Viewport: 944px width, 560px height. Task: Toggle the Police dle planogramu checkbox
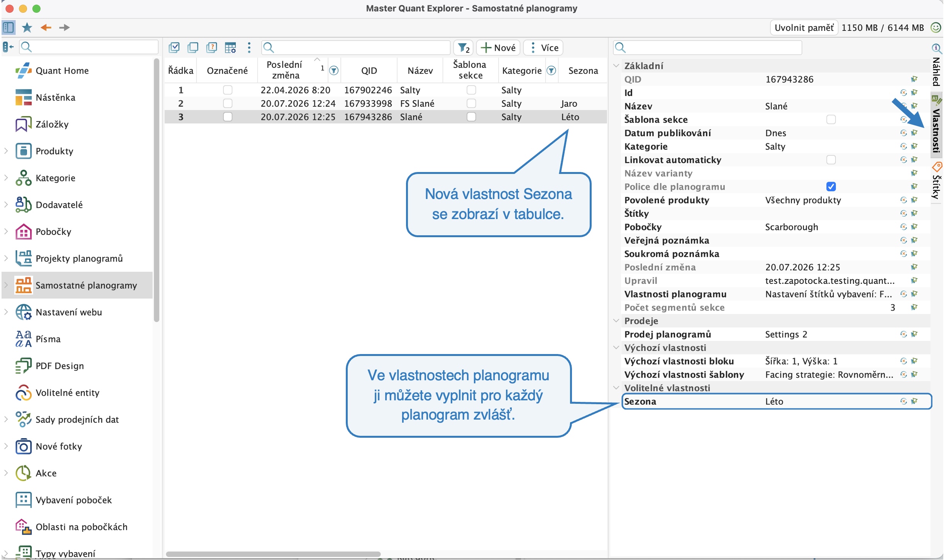pos(831,187)
